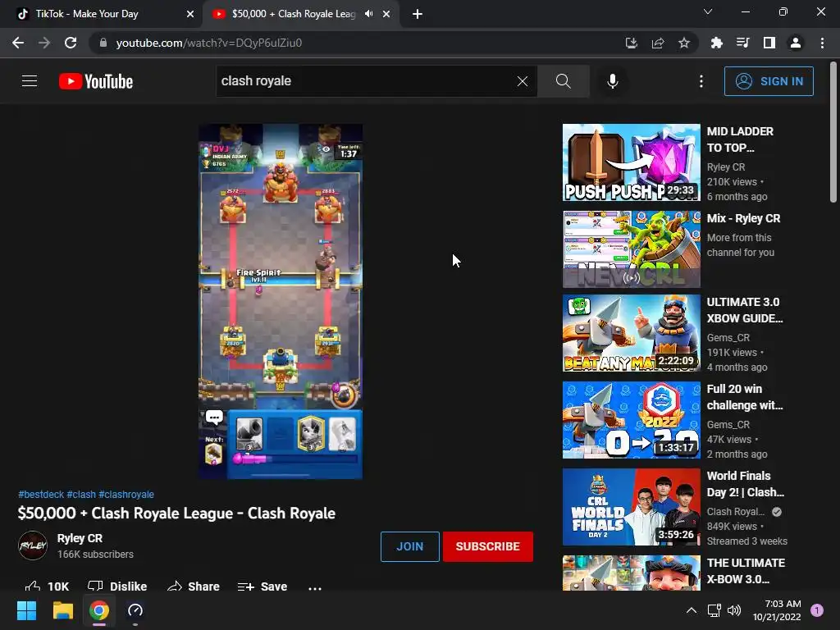Open the clock showing 7:03 AM
840x630 pixels.
click(776, 610)
